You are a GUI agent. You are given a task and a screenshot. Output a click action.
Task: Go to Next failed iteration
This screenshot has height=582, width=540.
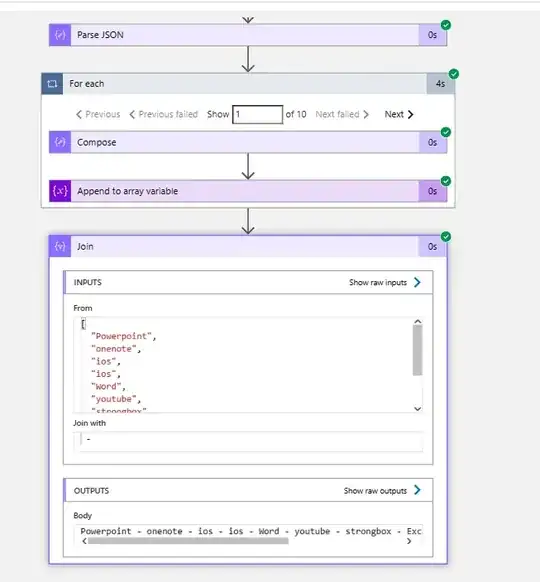pyautogui.click(x=342, y=114)
